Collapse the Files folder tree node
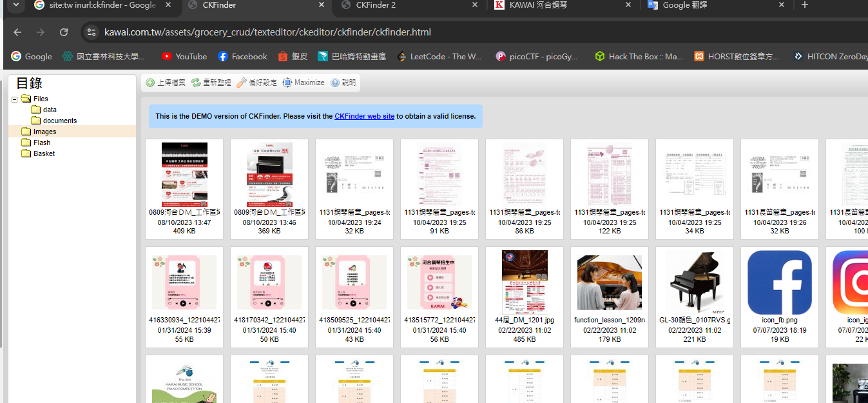The image size is (868, 403). click(x=15, y=99)
